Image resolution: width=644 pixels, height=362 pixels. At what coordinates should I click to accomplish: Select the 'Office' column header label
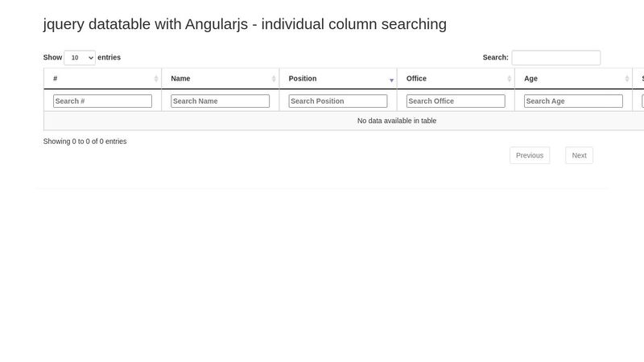tap(416, 79)
